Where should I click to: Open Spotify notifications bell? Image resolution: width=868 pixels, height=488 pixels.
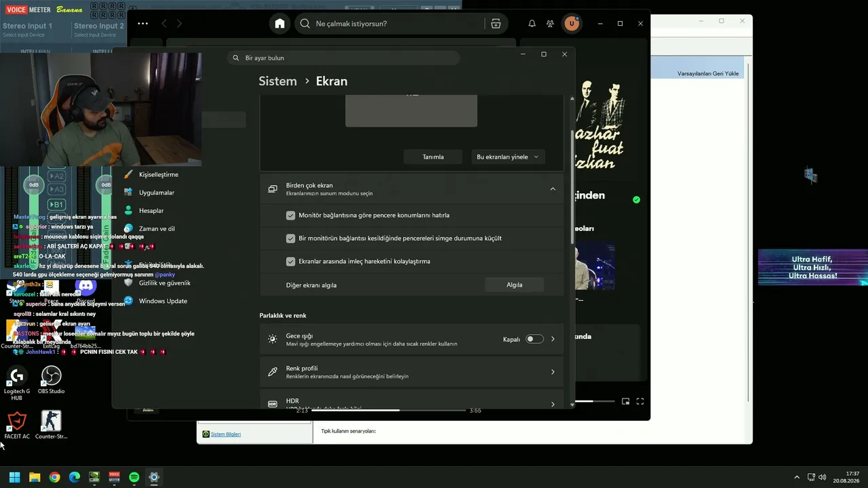coord(532,24)
